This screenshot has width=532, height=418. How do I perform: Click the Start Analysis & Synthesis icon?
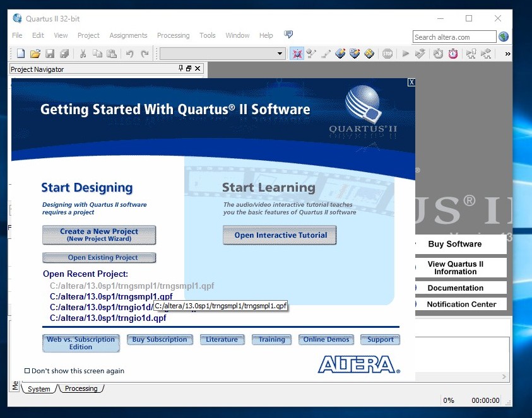(420, 54)
